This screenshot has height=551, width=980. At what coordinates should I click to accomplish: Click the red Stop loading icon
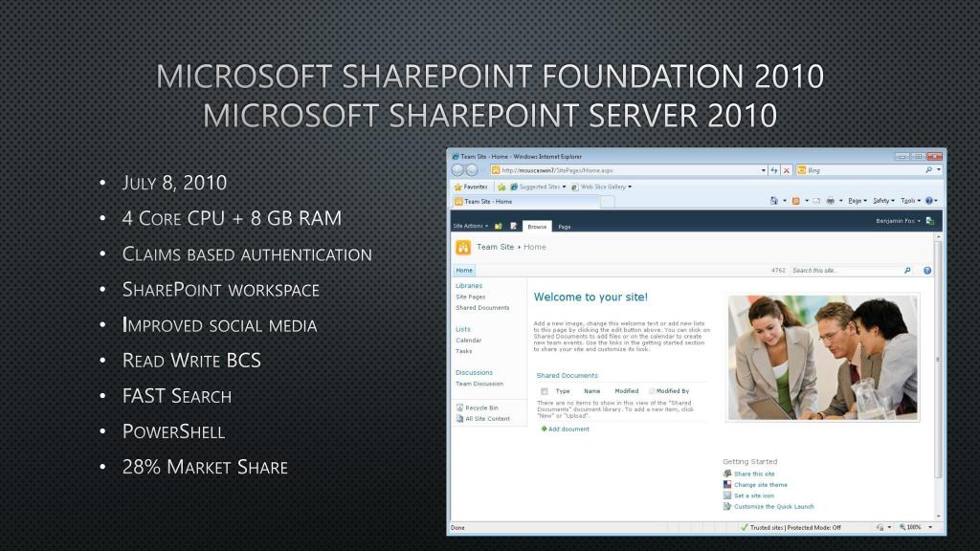tap(787, 170)
